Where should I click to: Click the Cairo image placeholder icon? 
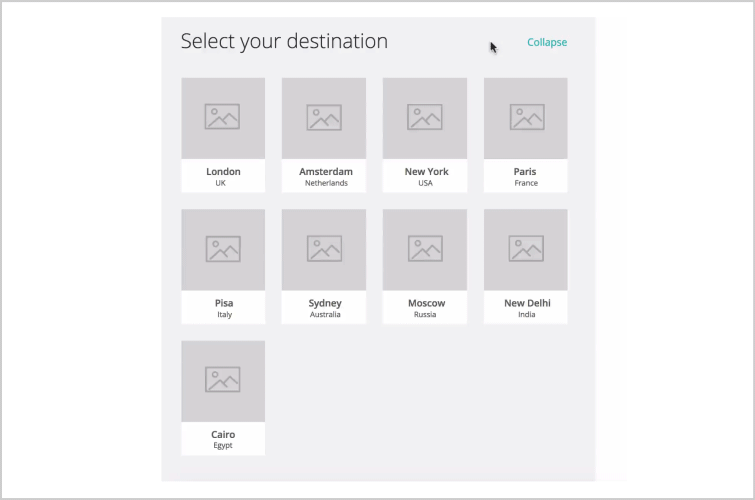tap(222, 380)
